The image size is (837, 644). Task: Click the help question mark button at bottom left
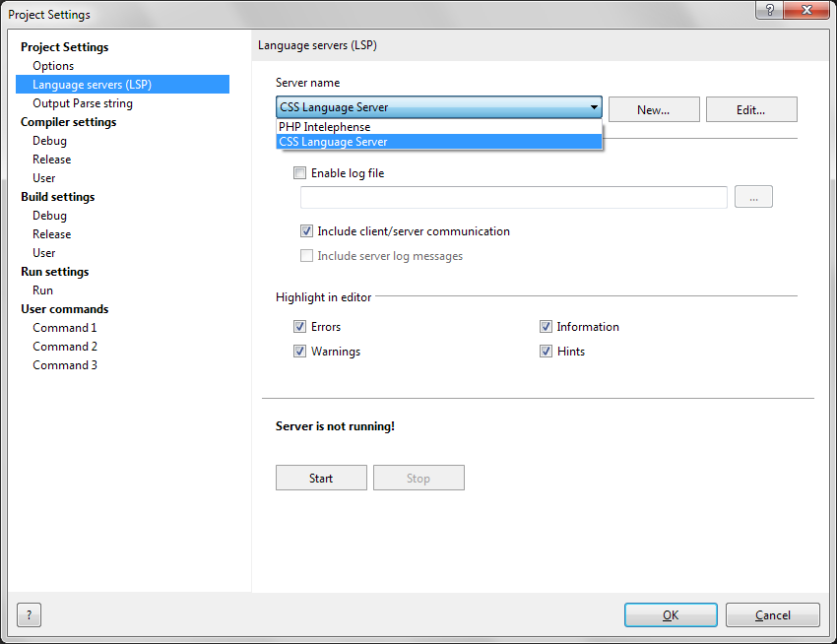(x=30, y=615)
